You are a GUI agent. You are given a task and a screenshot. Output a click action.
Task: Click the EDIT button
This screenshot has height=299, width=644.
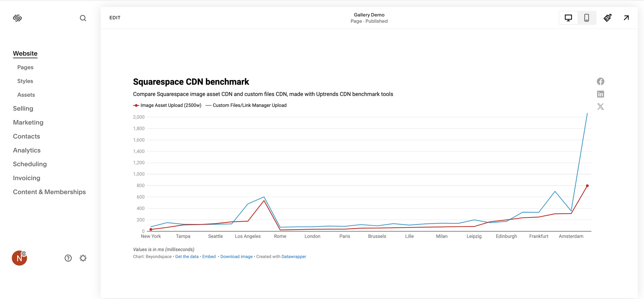(115, 18)
